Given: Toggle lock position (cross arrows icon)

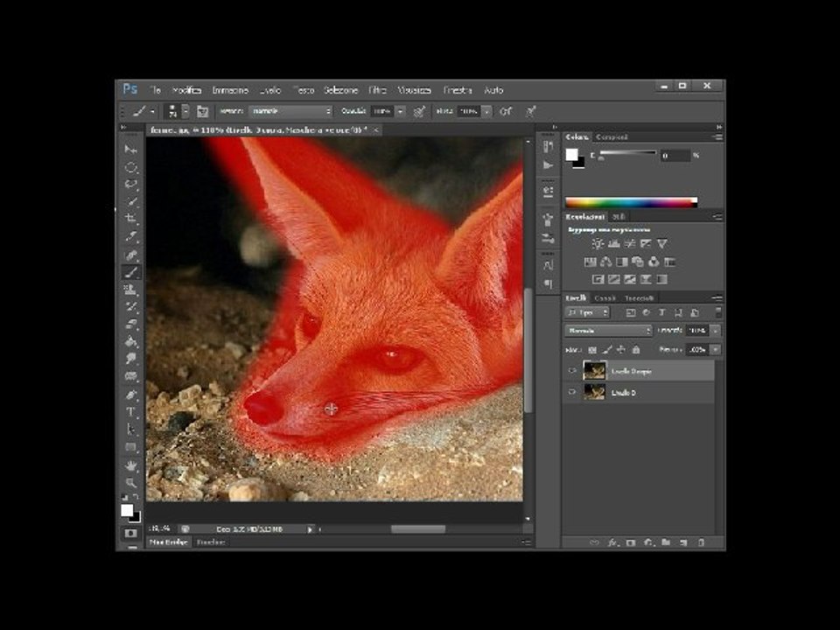Looking at the screenshot, I should click(x=621, y=350).
